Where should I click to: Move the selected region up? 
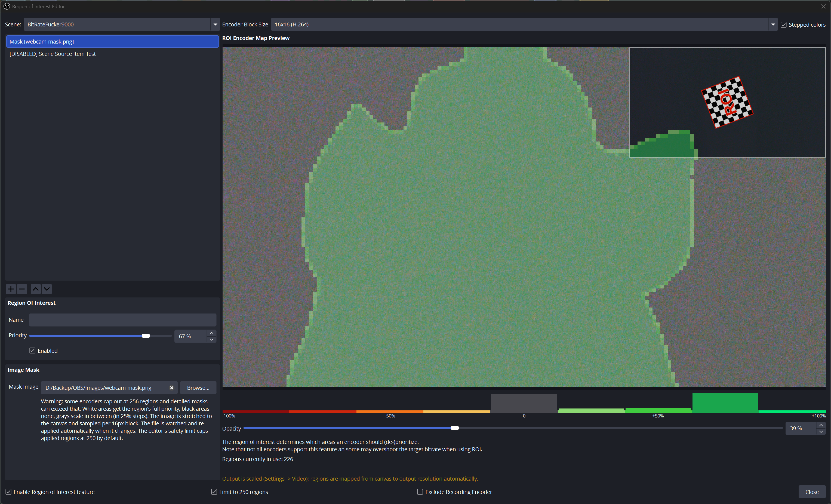click(36, 289)
